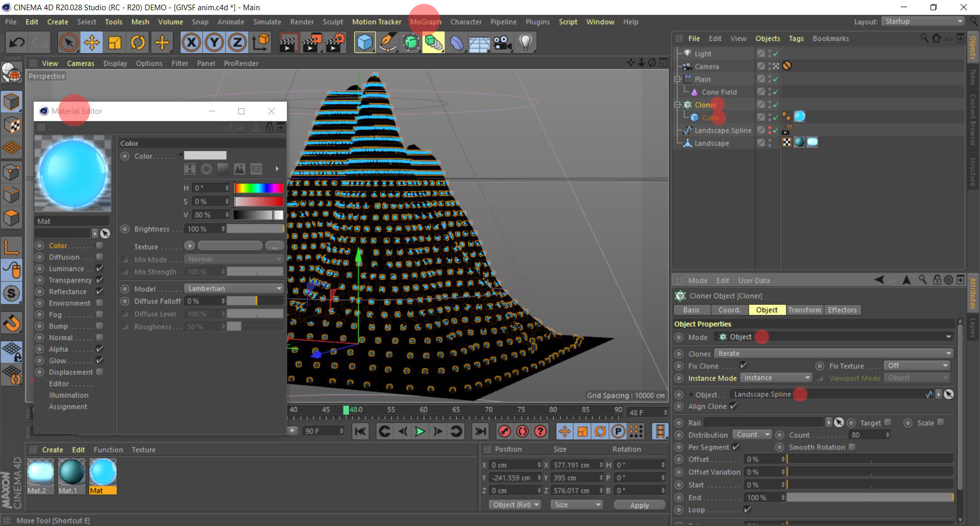The image size is (980, 526).
Task: Select Landscape.Spline in object tree
Action: [723, 130]
